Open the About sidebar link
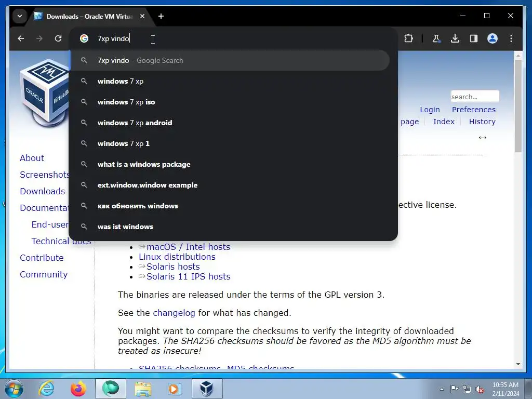 tap(32, 158)
